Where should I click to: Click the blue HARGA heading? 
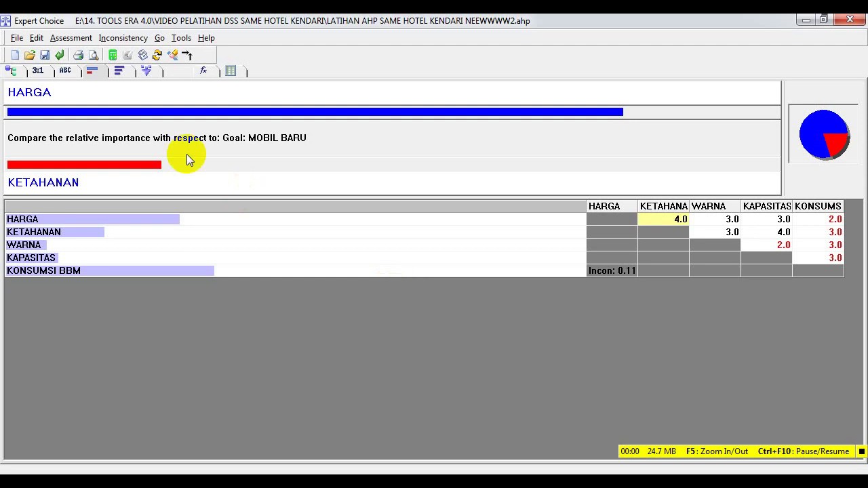29,92
